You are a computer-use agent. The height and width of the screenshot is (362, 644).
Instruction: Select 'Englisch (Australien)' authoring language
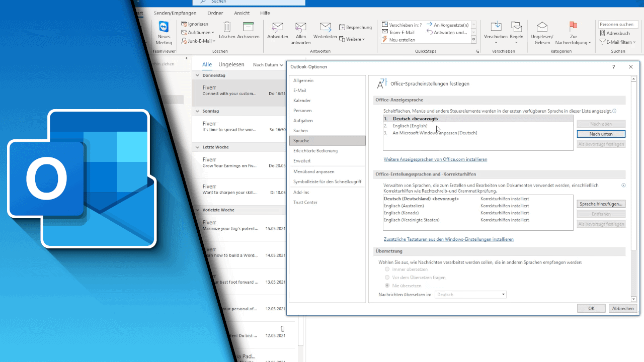(x=478, y=206)
